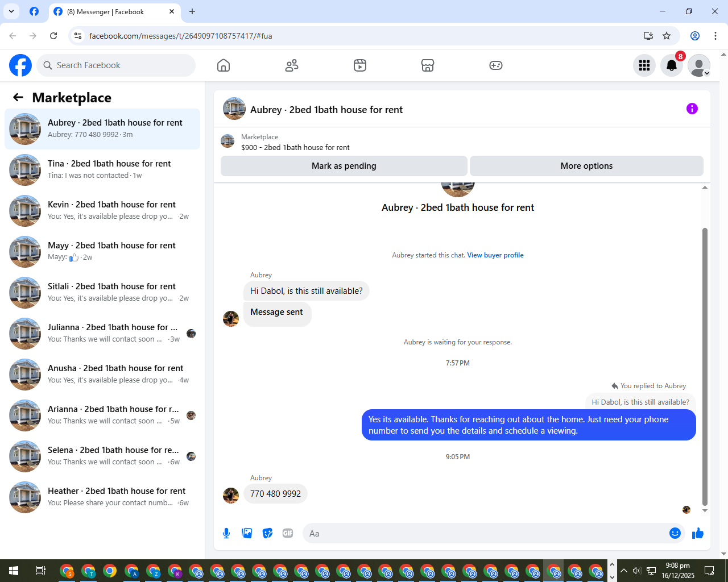Open Anusha conversation in the list

pos(102,375)
